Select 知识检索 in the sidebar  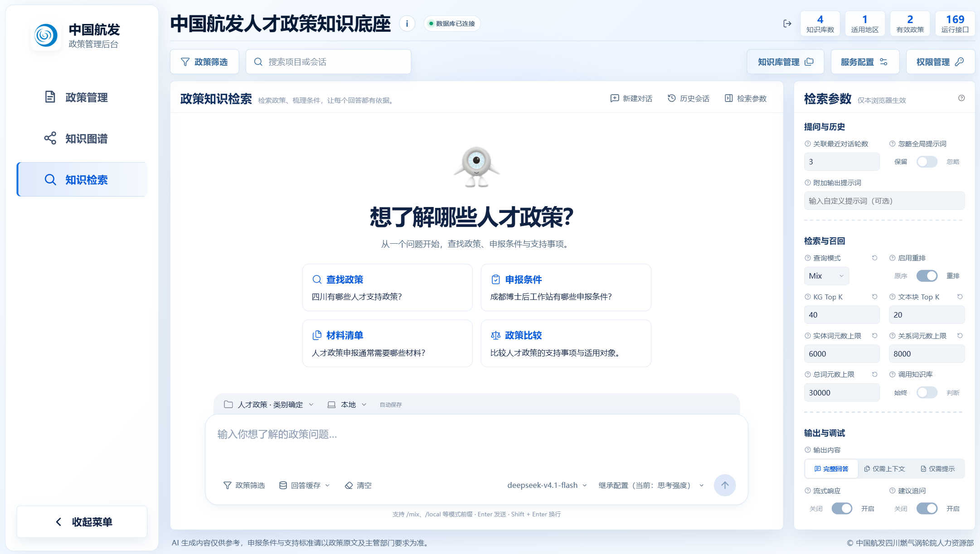pyautogui.click(x=82, y=180)
